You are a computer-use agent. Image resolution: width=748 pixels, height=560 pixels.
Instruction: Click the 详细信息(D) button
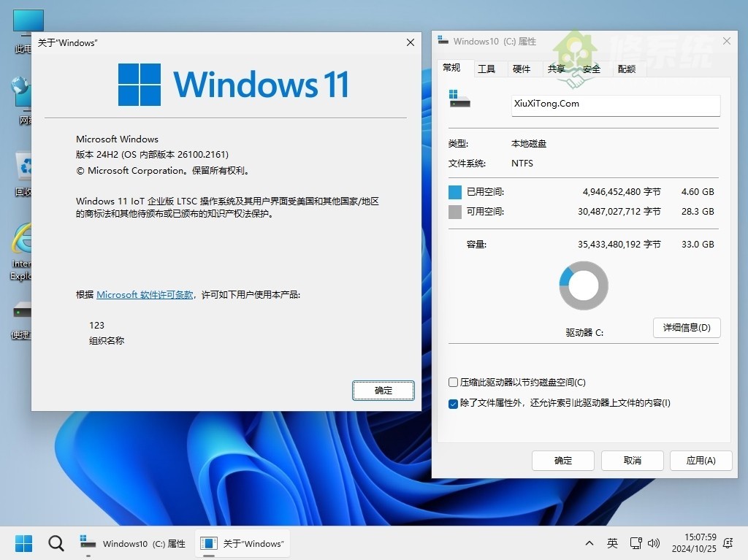point(686,327)
